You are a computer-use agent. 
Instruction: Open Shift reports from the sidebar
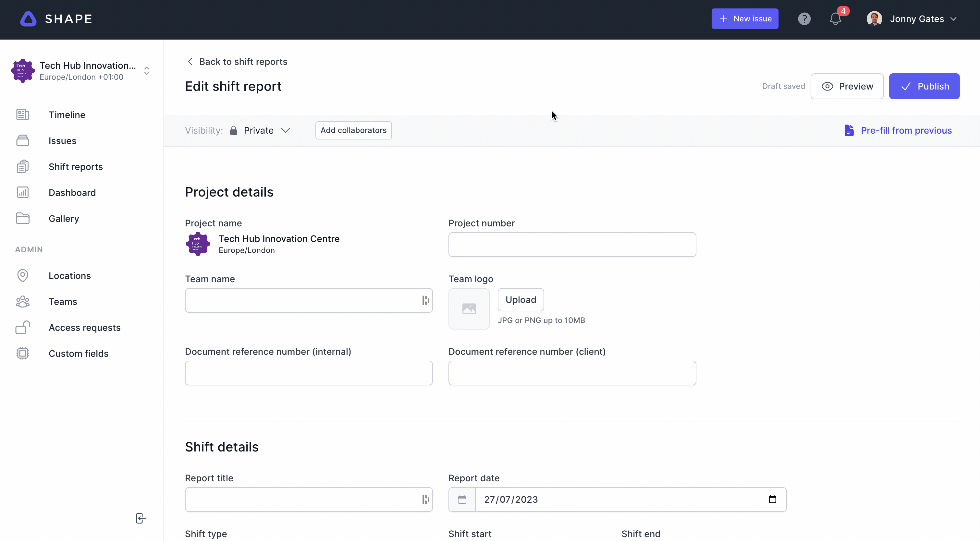pos(76,166)
